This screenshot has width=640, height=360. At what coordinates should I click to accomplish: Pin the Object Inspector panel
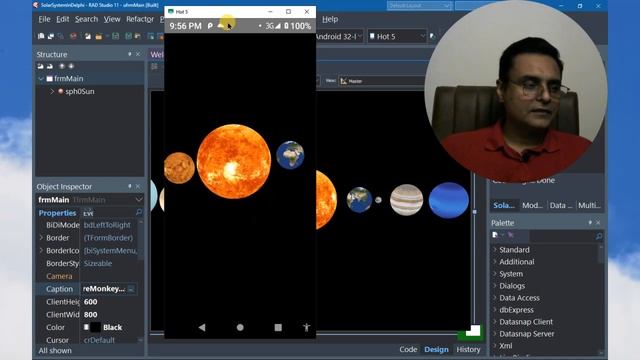pos(130,187)
